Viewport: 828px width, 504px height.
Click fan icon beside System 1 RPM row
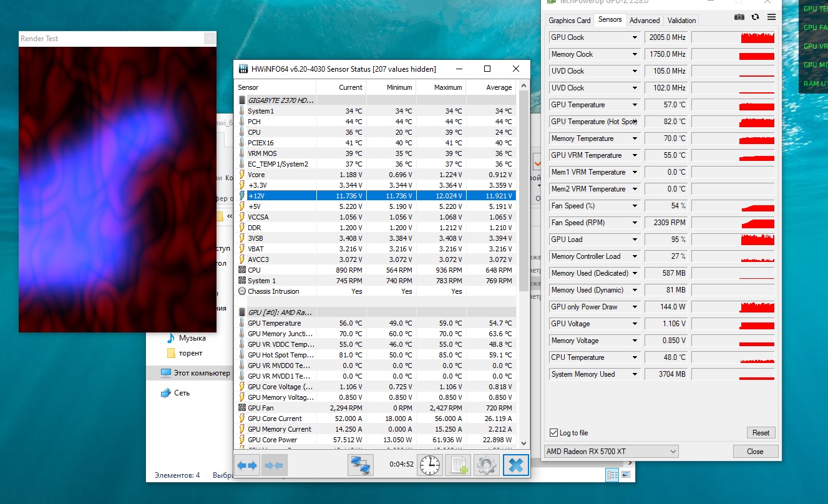tap(242, 281)
